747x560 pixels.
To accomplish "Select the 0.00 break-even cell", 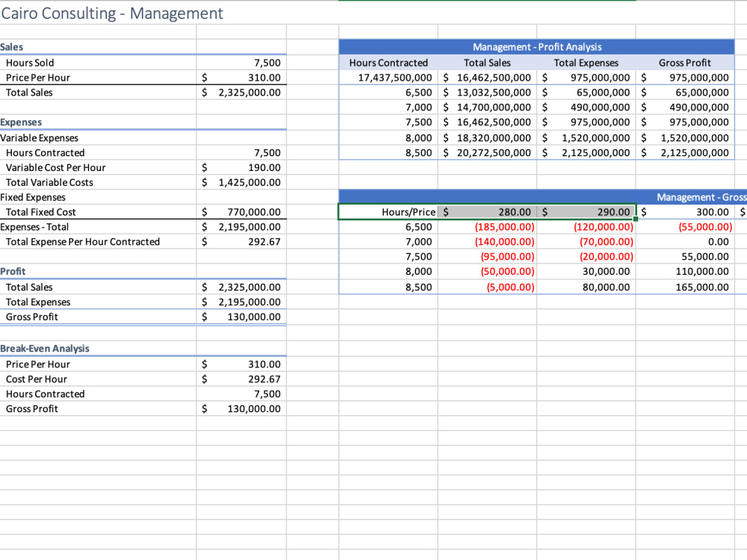I will tap(685, 242).
